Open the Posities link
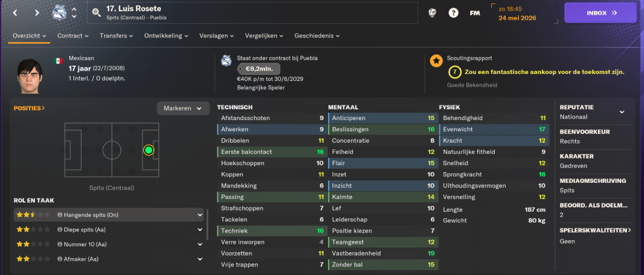 (x=30, y=108)
